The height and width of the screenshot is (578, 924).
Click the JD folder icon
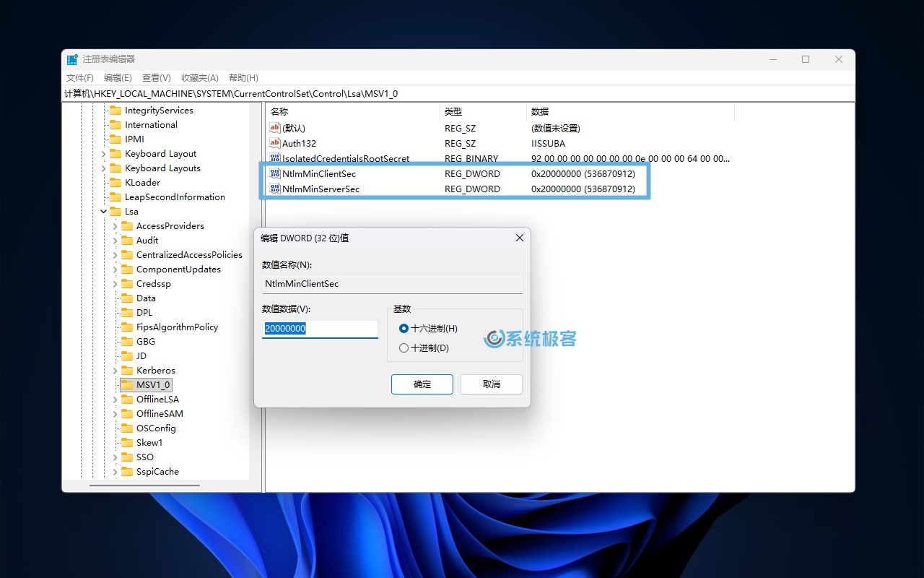click(126, 356)
